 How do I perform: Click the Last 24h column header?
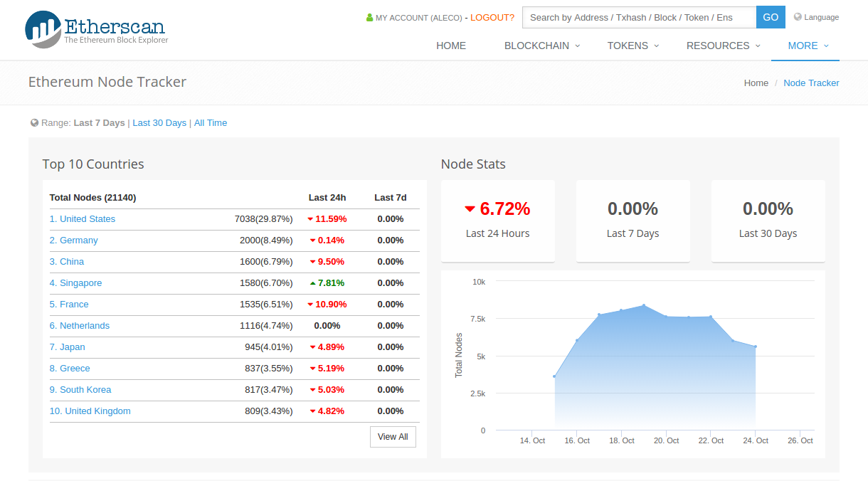327,198
